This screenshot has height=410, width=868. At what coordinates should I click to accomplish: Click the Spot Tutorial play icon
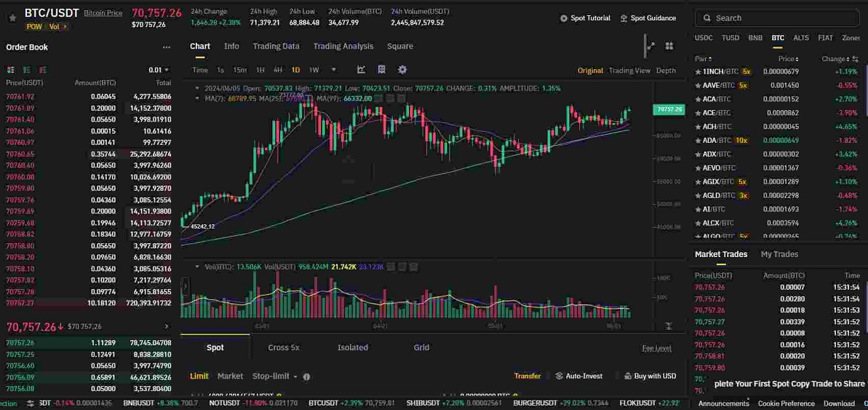[x=564, y=18]
